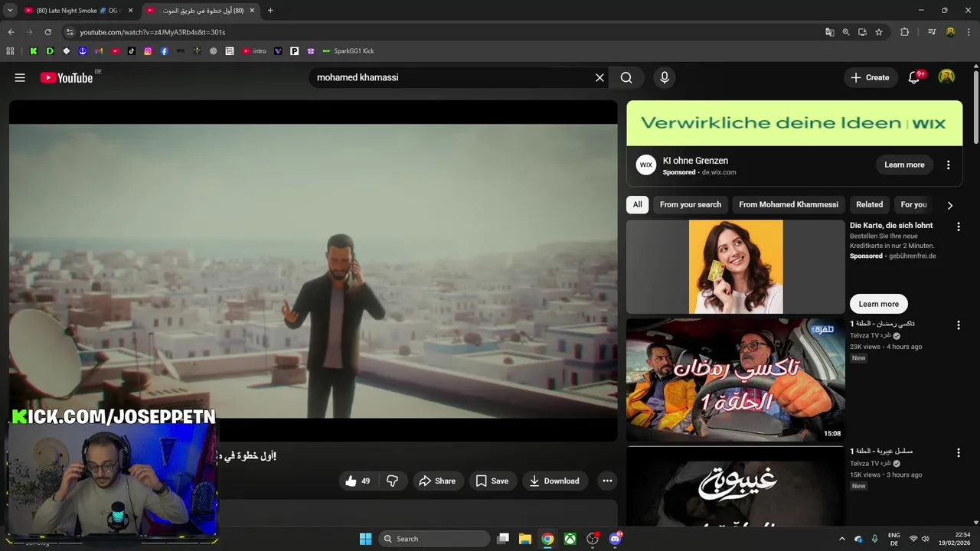The image size is (980, 551).
Task: Open Discord from taskbar
Action: coord(615,539)
